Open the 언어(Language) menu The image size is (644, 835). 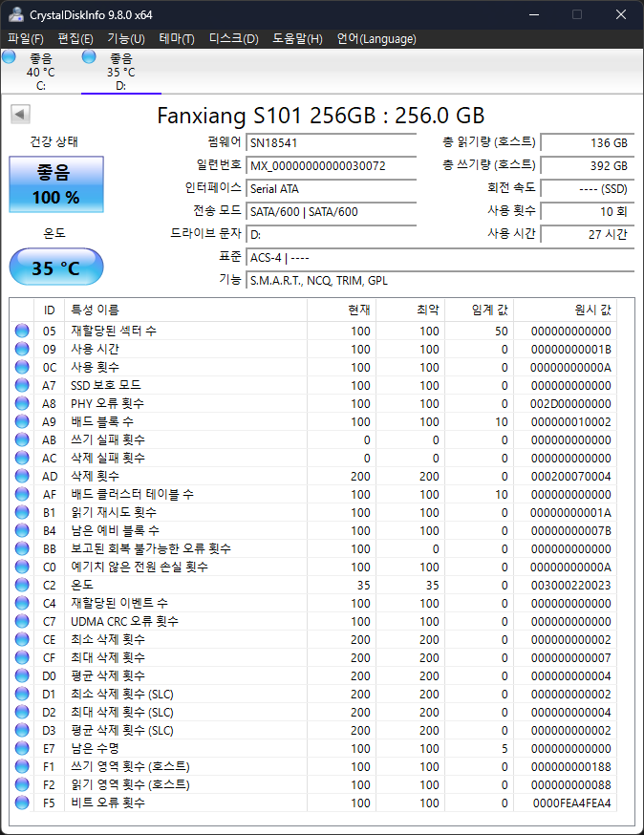coord(376,39)
